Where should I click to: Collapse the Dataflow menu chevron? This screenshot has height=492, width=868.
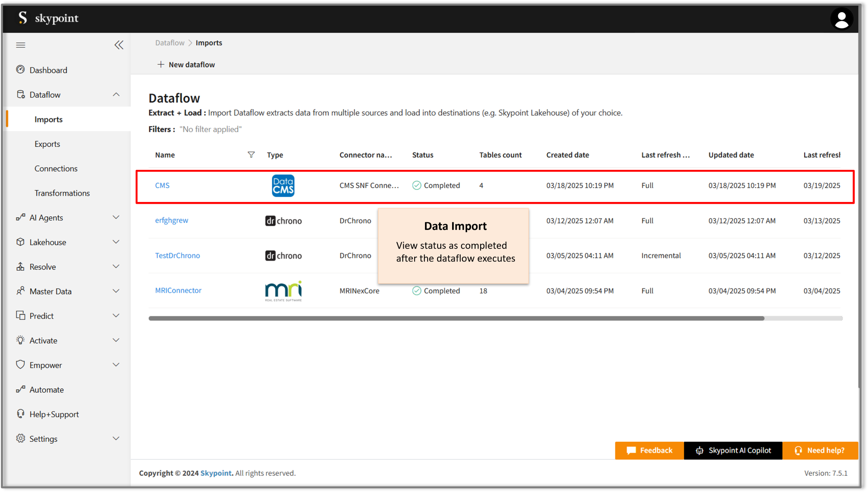pyautogui.click(x=116, y=94)
